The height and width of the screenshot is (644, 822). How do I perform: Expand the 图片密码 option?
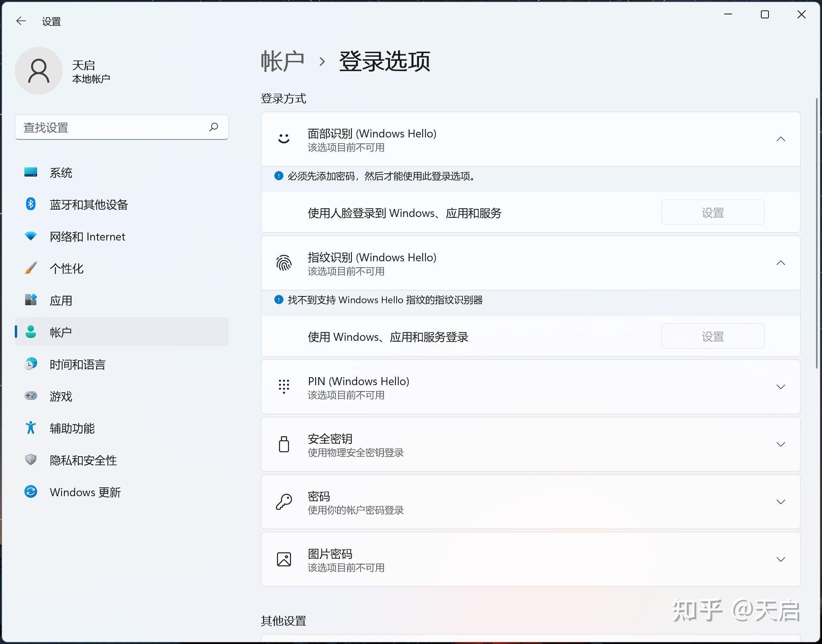(x=780, y=559)
